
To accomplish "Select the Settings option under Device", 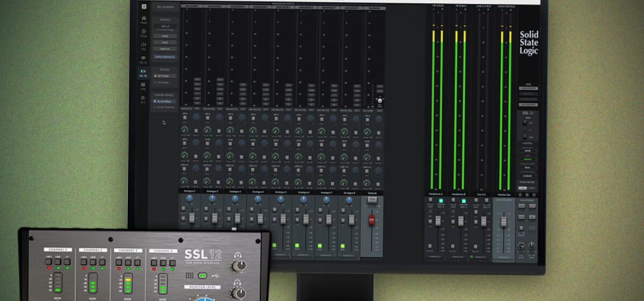I will coord(165,76).
